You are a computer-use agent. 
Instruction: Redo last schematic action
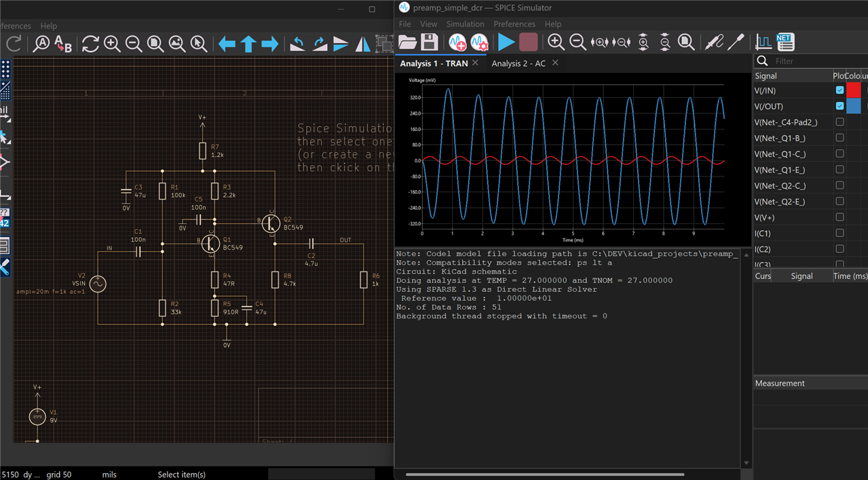pos(14,45)
